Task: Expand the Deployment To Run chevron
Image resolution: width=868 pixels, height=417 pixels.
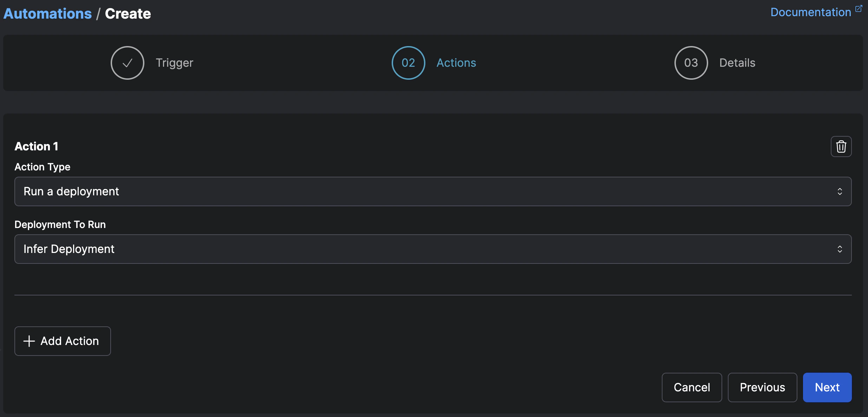Action: coord(840,249)
